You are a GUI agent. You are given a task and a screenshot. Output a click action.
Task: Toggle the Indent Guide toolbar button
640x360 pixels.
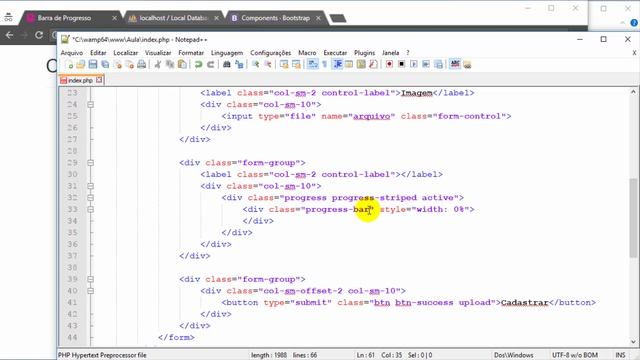point(337,64)
